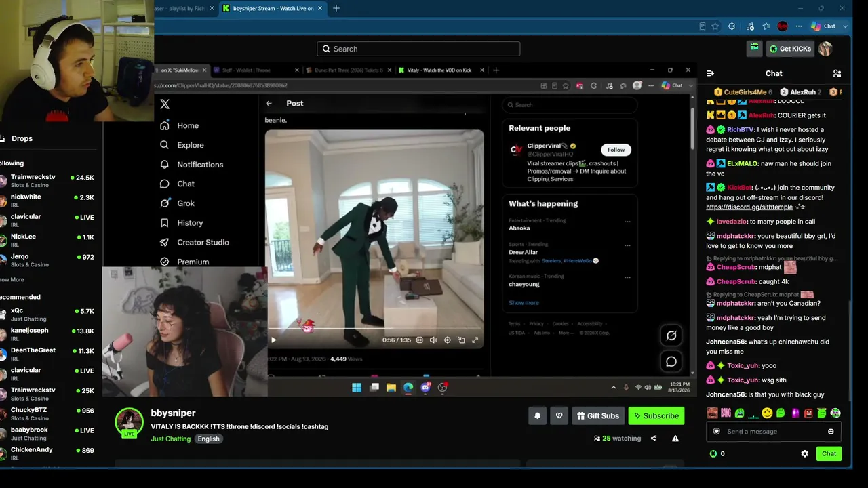Report the stream using the warning triangle icon
The height and width of the screenshot is (488, 868).
pyautogui.click(x=675, y=439)
